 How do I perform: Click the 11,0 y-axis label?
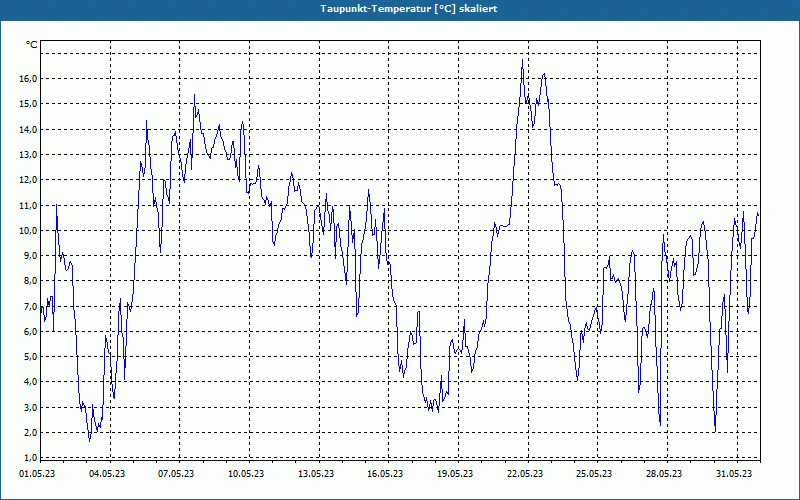coord(28,205)
